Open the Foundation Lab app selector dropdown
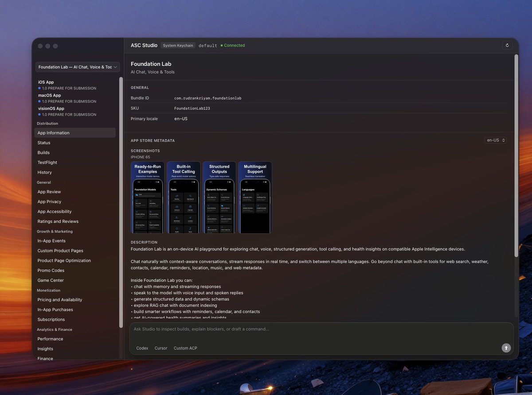 click(x=78, y=67)
